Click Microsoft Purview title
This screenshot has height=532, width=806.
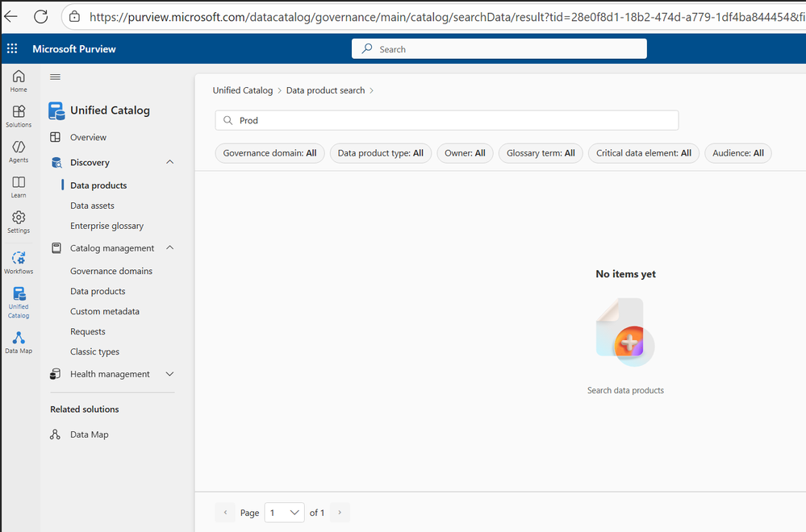[x=74, y=49]
